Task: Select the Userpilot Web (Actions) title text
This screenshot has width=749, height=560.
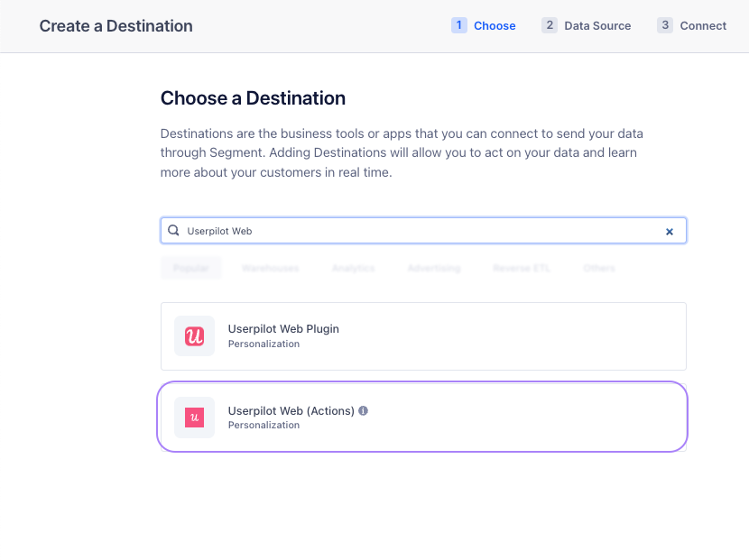Action: (291, 411)
